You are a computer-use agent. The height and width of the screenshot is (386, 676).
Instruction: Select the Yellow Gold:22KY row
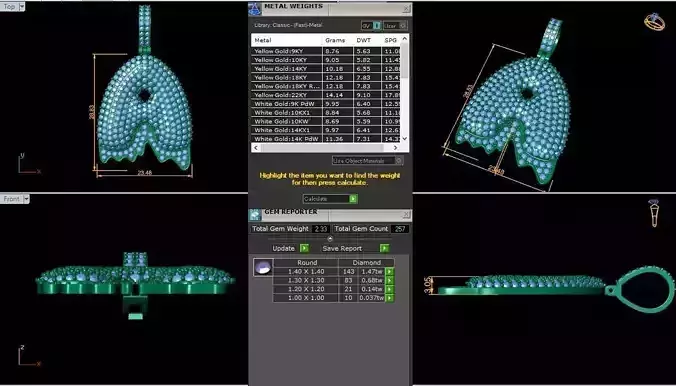click(326, 95)
